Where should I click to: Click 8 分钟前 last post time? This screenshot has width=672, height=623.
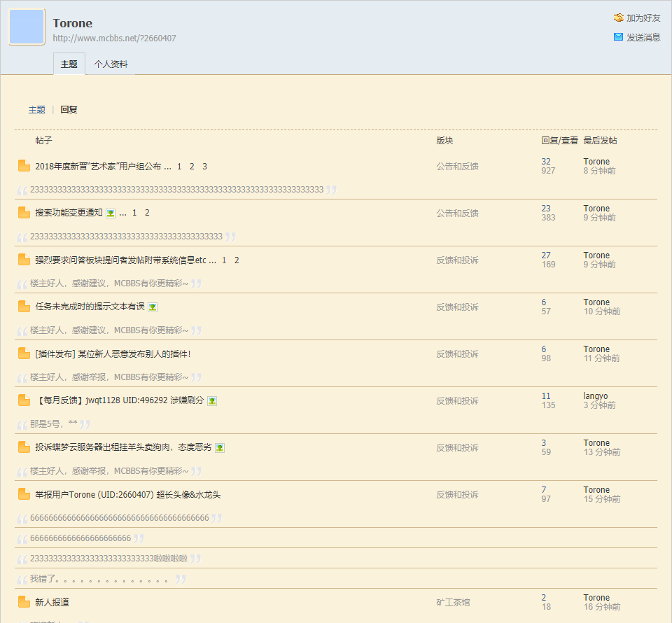[600, 171]
